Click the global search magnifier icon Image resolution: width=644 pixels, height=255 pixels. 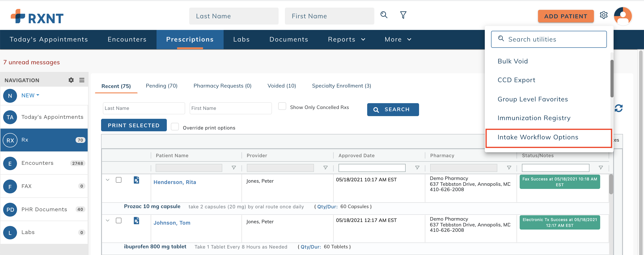(384, 15)
